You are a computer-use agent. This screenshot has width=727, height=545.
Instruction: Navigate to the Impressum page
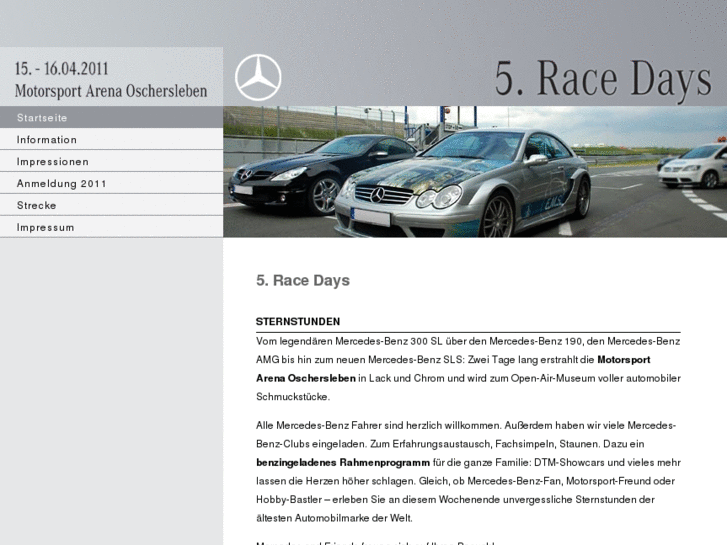(x=111, y=227)
